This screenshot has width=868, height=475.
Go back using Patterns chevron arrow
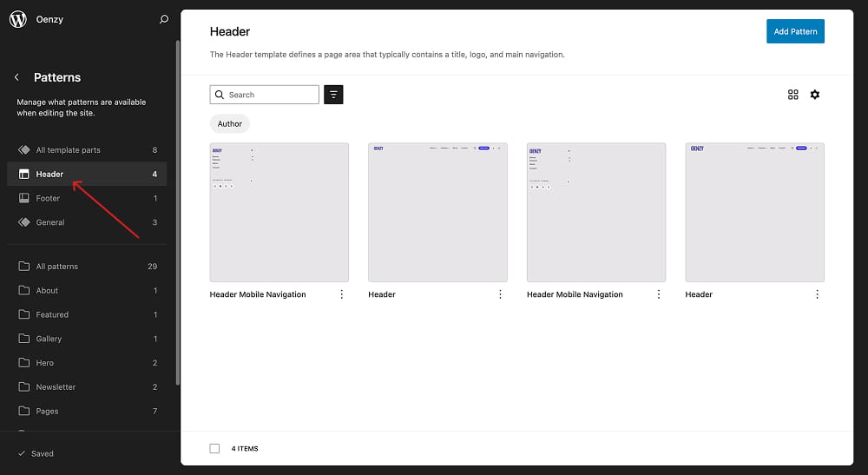coord(17,77)
